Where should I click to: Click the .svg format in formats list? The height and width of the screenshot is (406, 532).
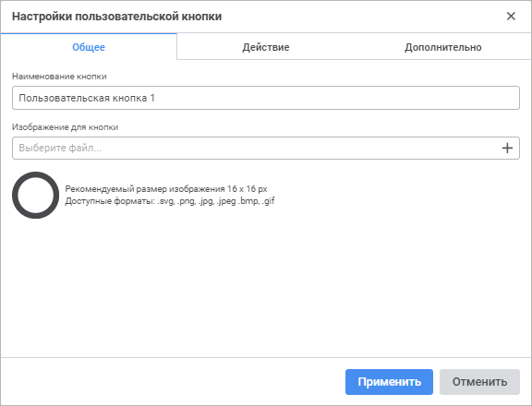[166, 201]
